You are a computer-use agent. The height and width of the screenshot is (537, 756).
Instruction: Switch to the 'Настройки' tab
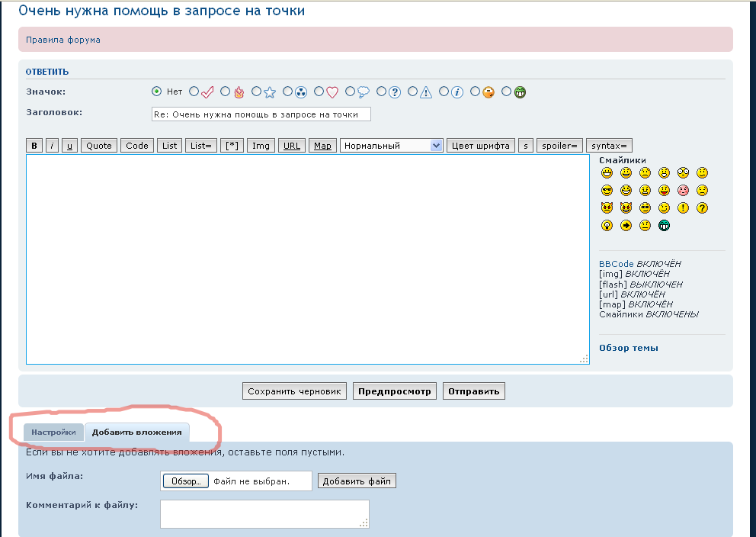pyautogui.click(x=53, y=432)
